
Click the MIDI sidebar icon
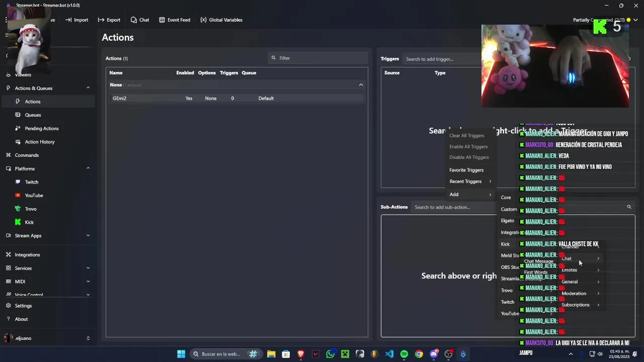click(8, 282)
